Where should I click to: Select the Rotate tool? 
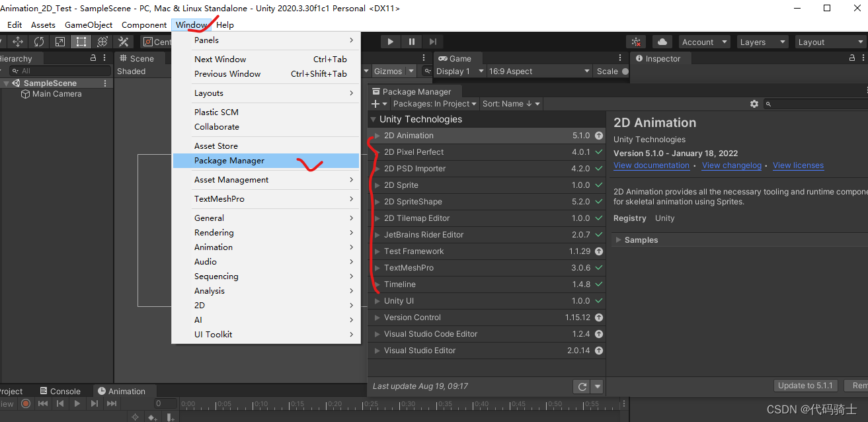point(39,42)
